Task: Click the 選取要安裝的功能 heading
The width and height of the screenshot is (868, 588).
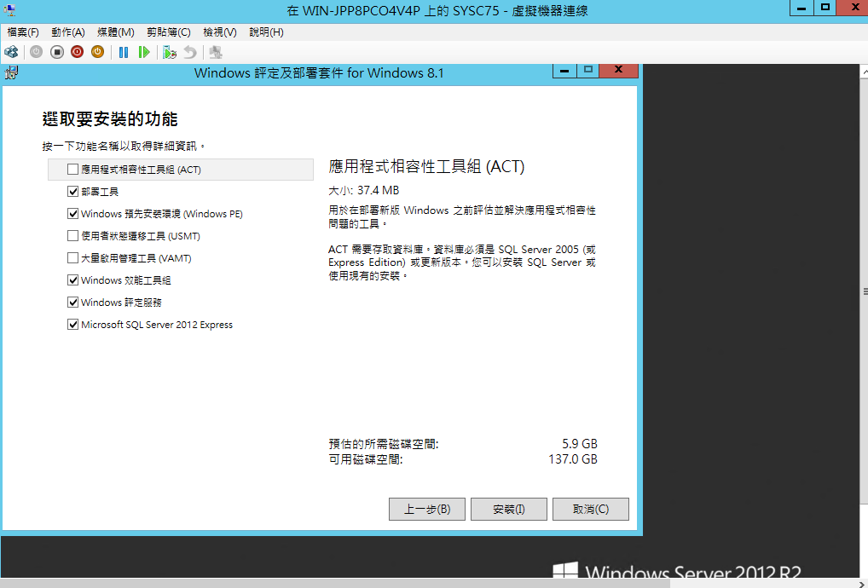Action: click(110, 119)
